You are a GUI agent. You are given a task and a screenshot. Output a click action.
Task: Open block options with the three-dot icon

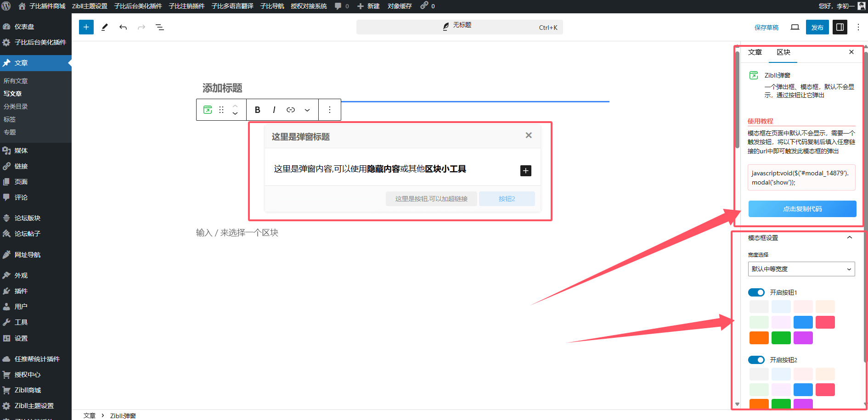pos(330,110)
